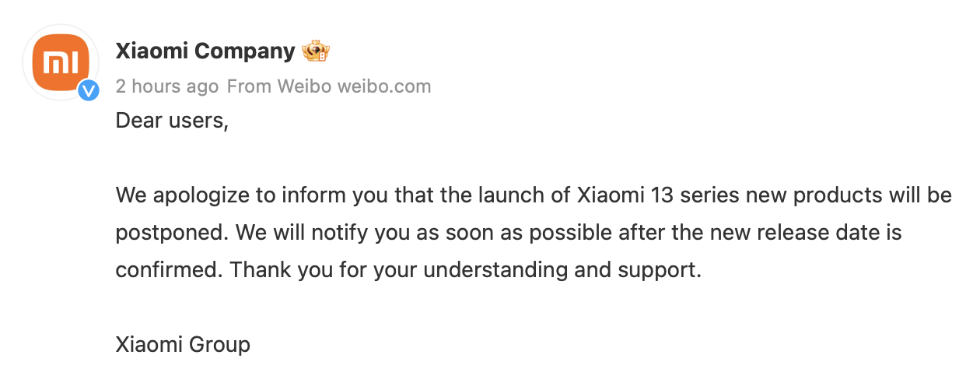Open the Xiaomi Company account name

[205, 52]
